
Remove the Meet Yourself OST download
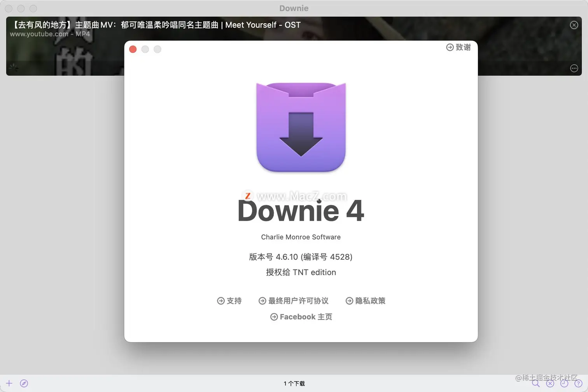pos(574,25)
